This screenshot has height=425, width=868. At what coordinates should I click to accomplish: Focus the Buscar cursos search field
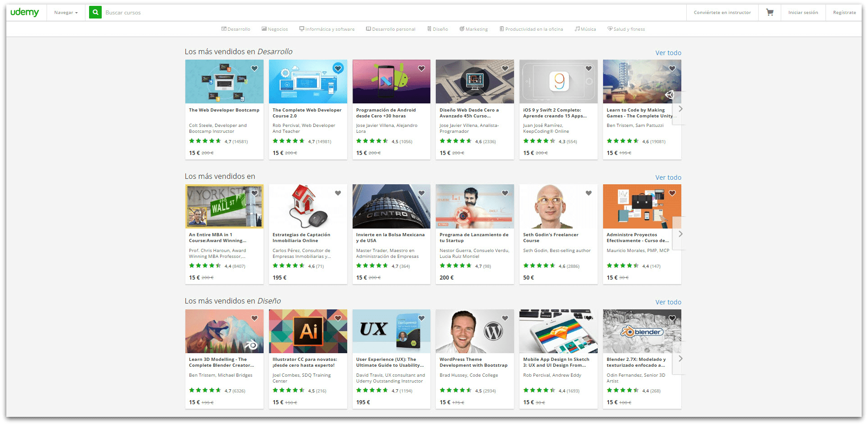click(x=393, y=13)
